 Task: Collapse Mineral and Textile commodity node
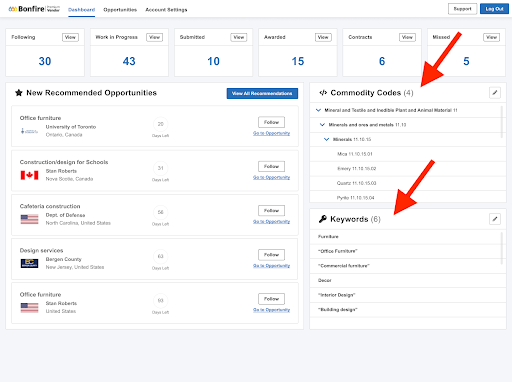318,110
